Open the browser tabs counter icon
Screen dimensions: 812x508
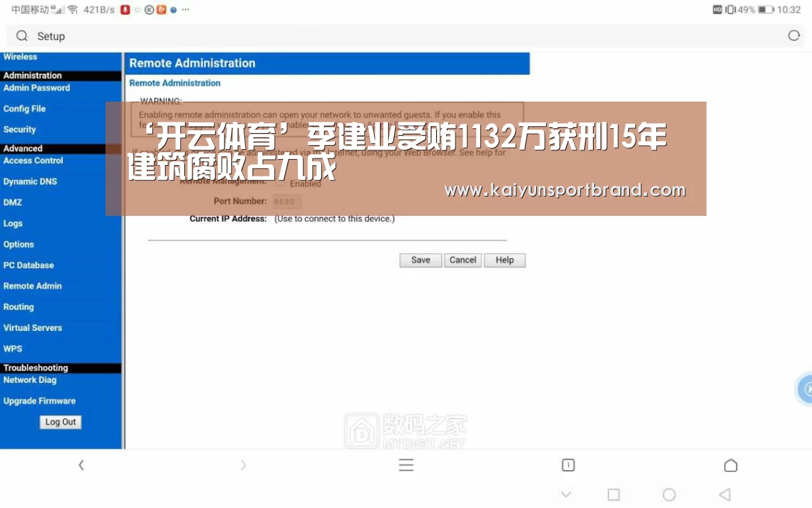point(568,465)
